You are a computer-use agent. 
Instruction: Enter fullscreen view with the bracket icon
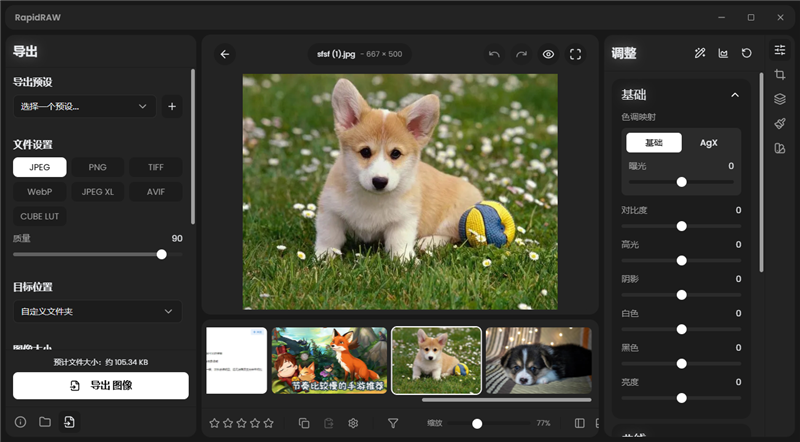[x=576, y=54]
